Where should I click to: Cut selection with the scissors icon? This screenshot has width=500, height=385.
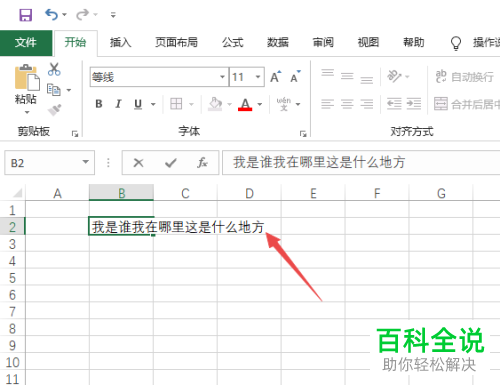click(x=54, y=69)
